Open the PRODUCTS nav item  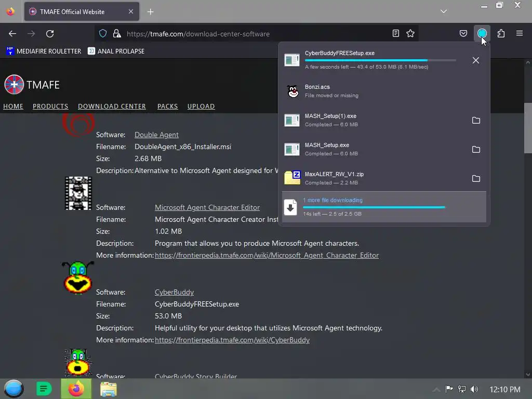pyautogui.click(x=50, y=106)
